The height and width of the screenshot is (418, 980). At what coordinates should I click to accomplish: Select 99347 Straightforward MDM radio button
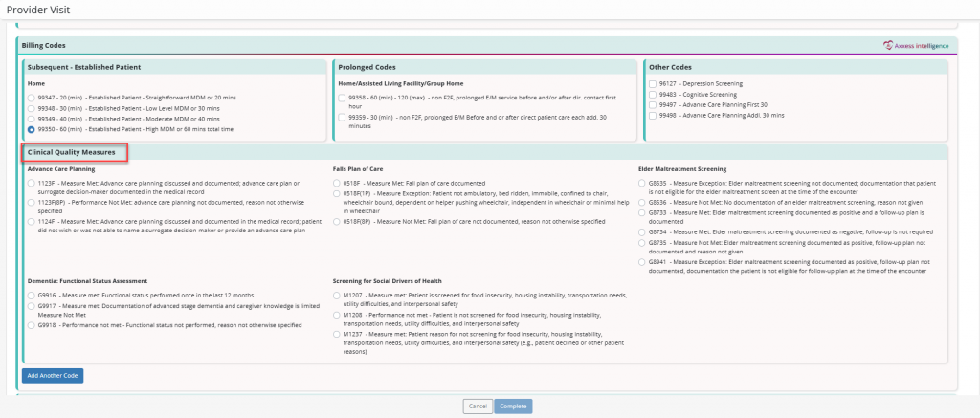click(32, 98)
